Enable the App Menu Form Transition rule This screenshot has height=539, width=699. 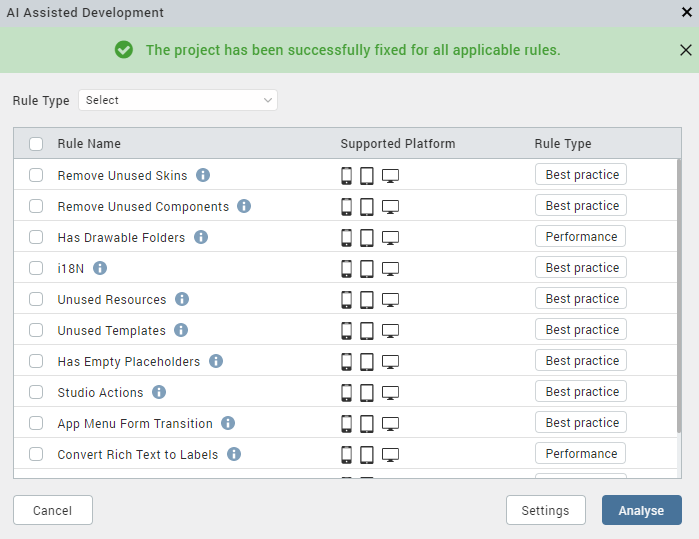[36, 423]
